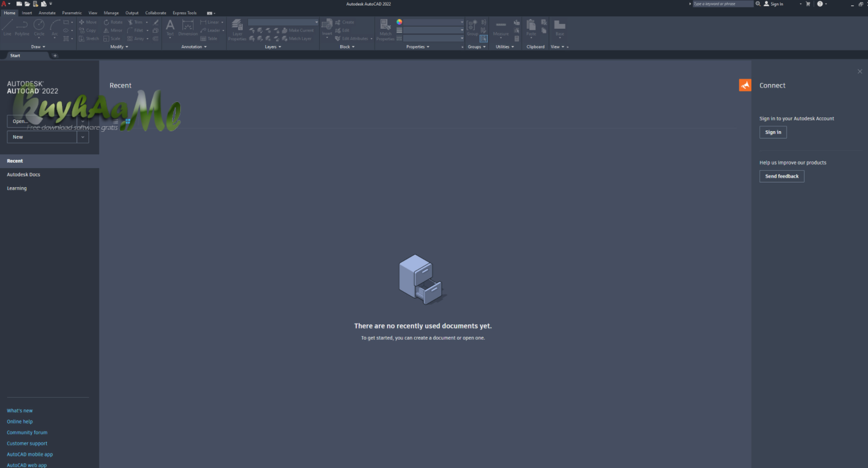The height and width of the screenshot is (468, 868).
Task: Select the Text annotation tool
Action: 170,28
